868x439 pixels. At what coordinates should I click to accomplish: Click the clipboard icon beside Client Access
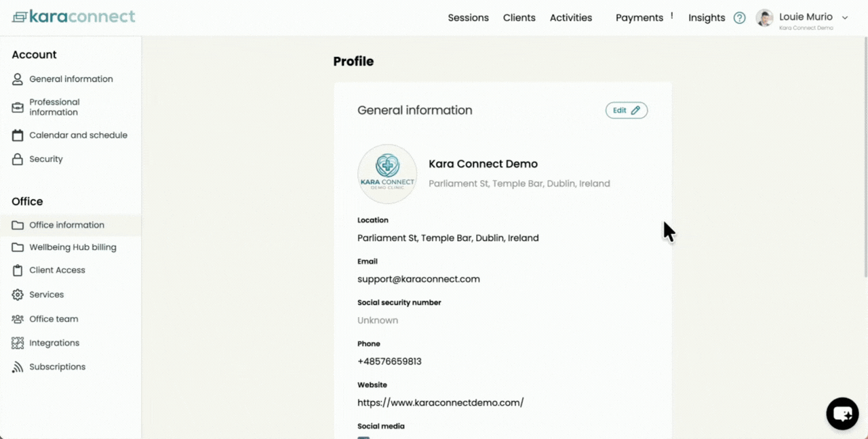[18, 270]
